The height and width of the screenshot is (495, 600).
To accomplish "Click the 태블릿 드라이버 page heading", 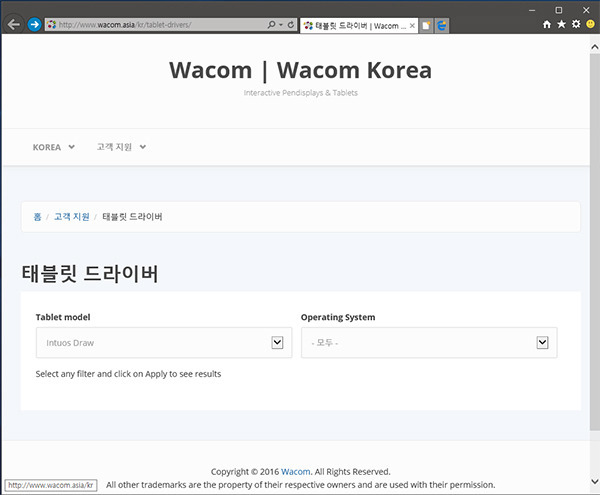I will 90,274.
